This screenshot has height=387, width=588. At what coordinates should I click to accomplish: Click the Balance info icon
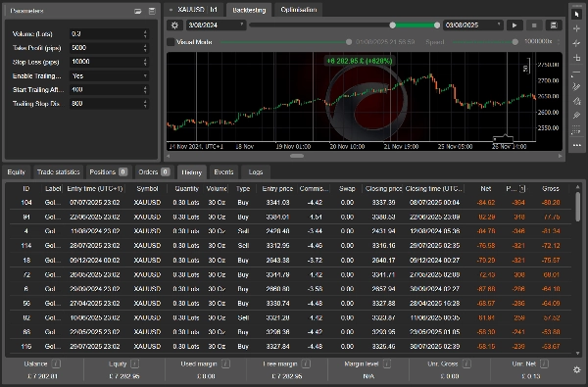click(x=56, y=363)
